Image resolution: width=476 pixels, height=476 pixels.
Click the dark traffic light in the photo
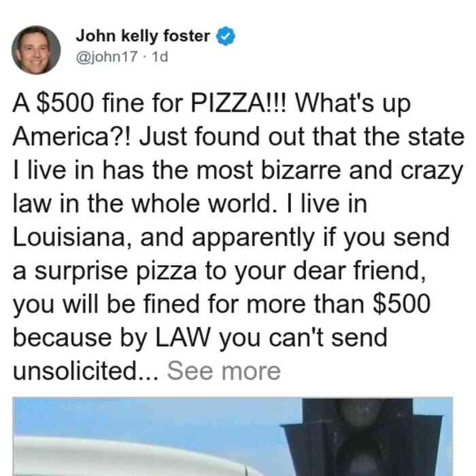[x=362, y=437]
